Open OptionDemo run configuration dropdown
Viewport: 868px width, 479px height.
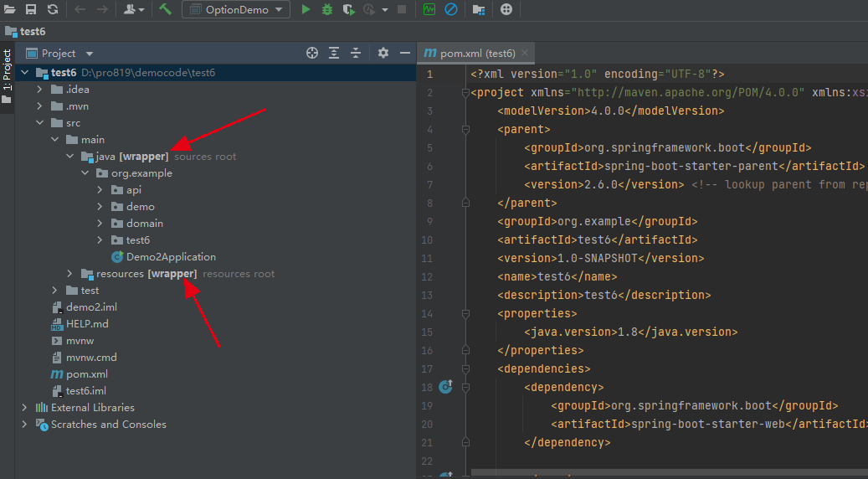(x=236, y=9)
